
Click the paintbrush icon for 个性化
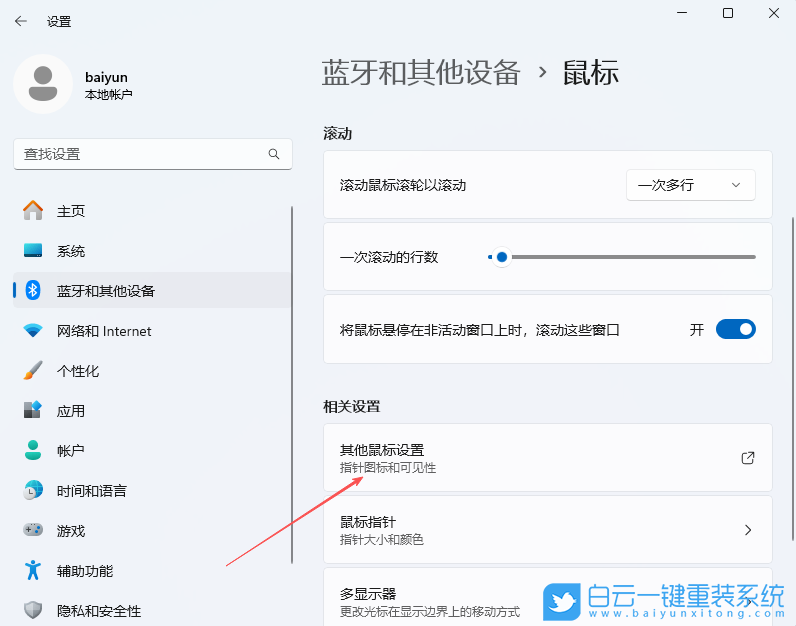click(33, 371)
